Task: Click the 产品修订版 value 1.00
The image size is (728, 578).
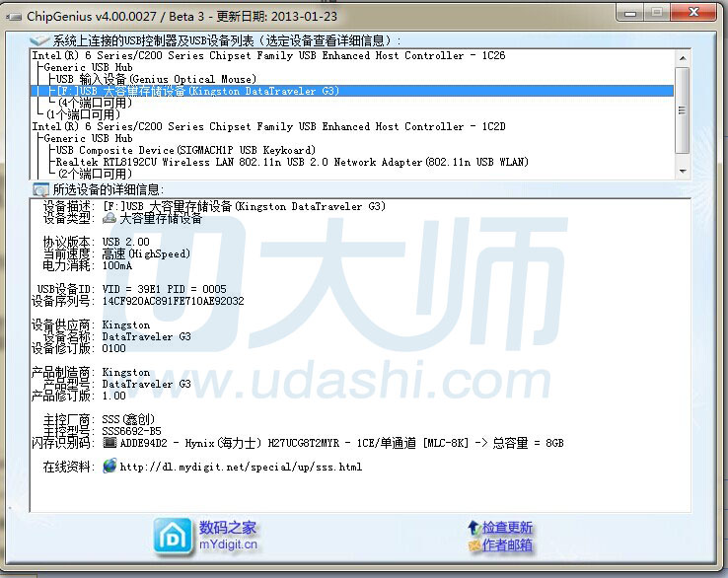Action: pos(113,396)
